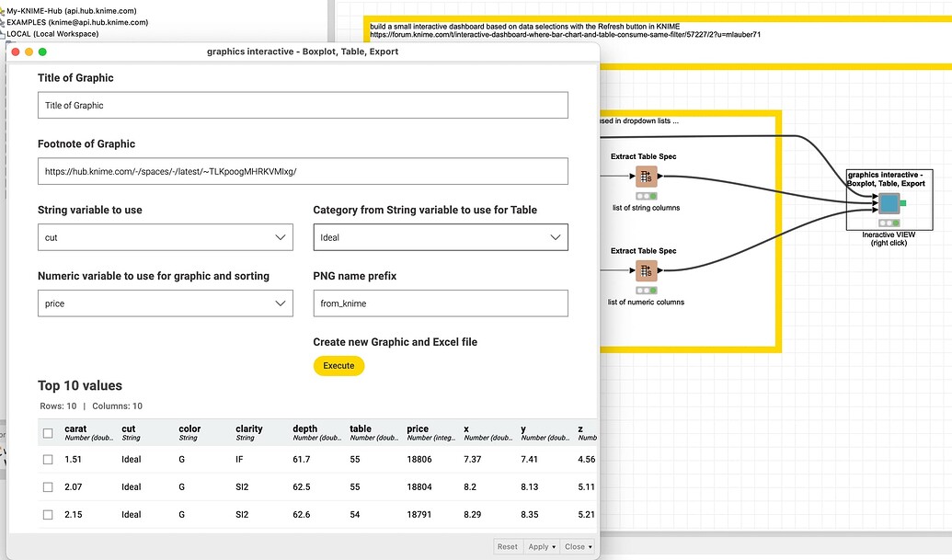This screenshot has width=952, height=560.
Task: Click the My-KNIME-Hub entry icon
Action: pyautogui.click(x=6, y=12)
